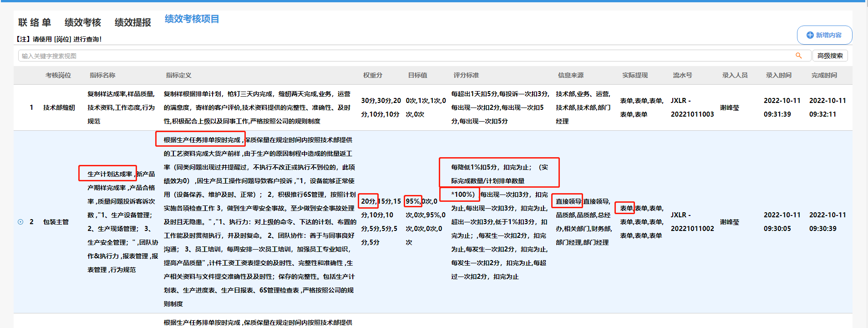Image resolution: width=868 pixels, height=328 pixels.
Task: Click the 录入时间 column header
Action: (778, 75)
